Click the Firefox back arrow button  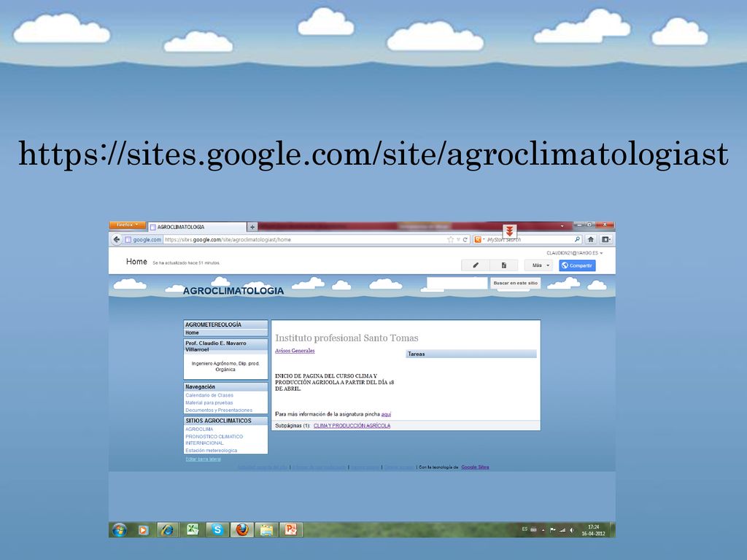pos(117,239)
